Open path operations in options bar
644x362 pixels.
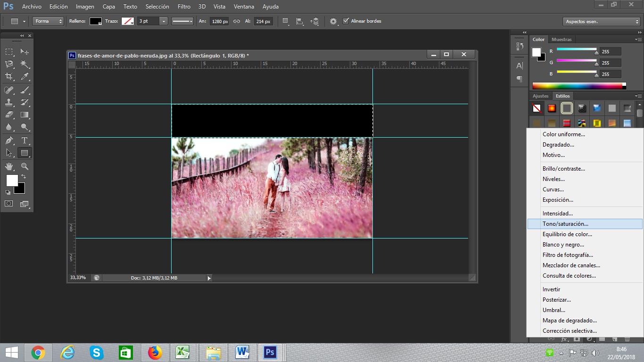point(286,21)
